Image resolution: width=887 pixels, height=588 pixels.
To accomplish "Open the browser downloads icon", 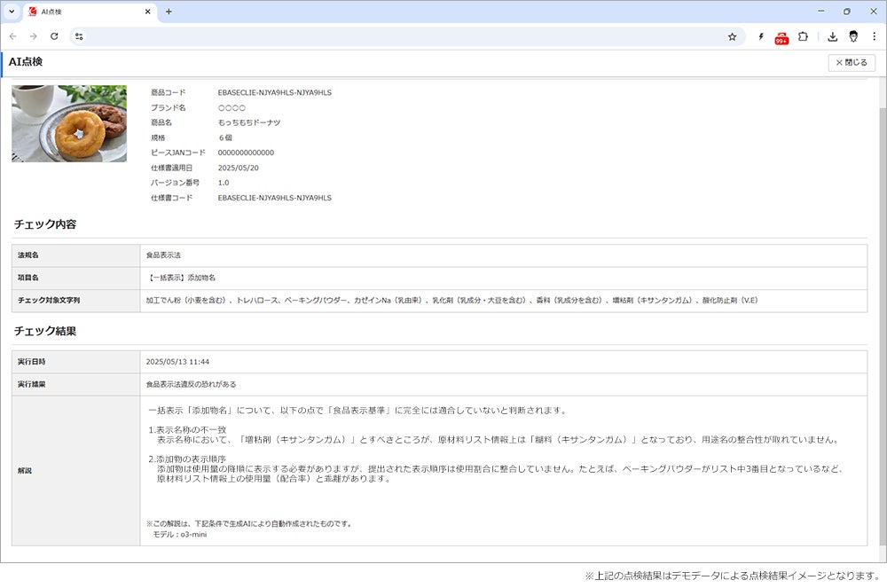I will [x=832, y=36].
